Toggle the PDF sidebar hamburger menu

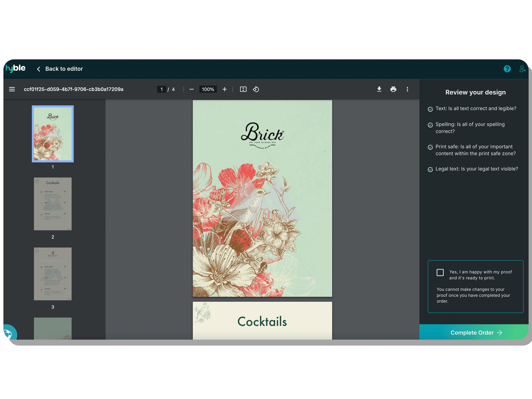coord(12,89)
